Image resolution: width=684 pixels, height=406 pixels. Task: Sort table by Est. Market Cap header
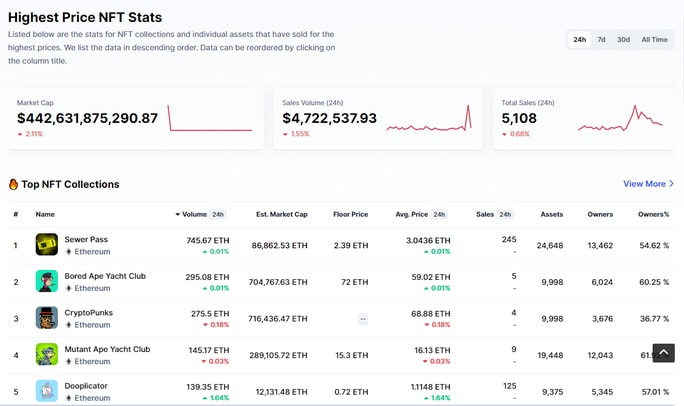point(282,215)
